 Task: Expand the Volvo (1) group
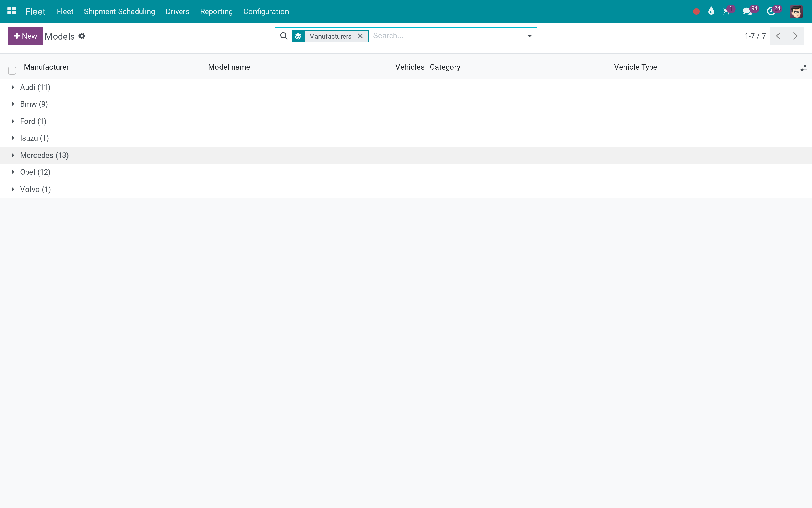[406, 189]
